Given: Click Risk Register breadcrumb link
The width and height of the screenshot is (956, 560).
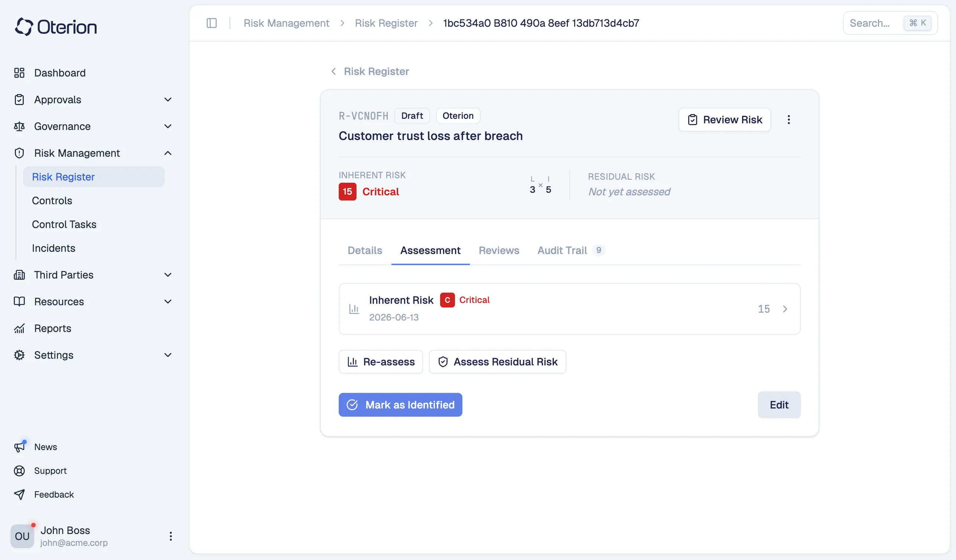Looking at the screenshot, I should [386, 23].
